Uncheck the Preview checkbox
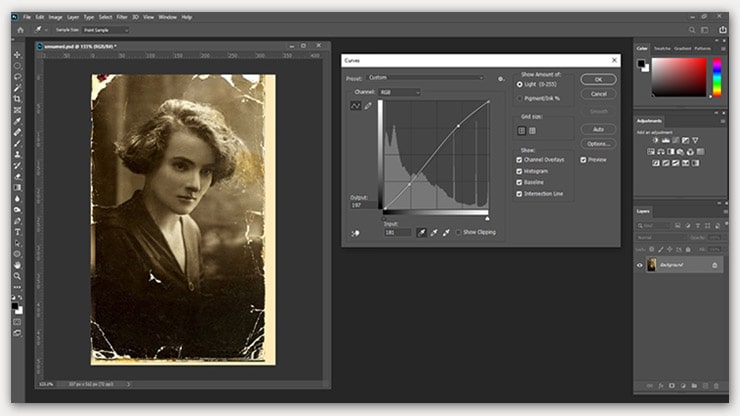Image resolution: width=740 pixels, height=416 pixels. click(585, 159)
